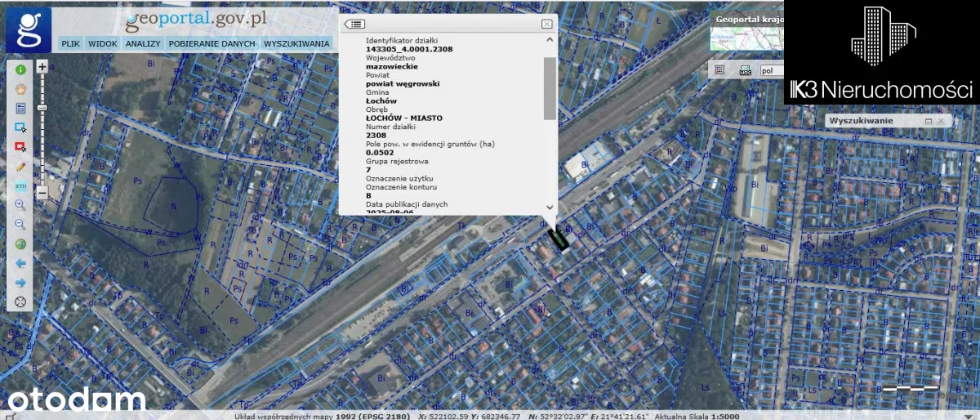Click the back-to-list icon in parcel popup
980x420 pixels.
pyautogui.click(x=354, y=25)
